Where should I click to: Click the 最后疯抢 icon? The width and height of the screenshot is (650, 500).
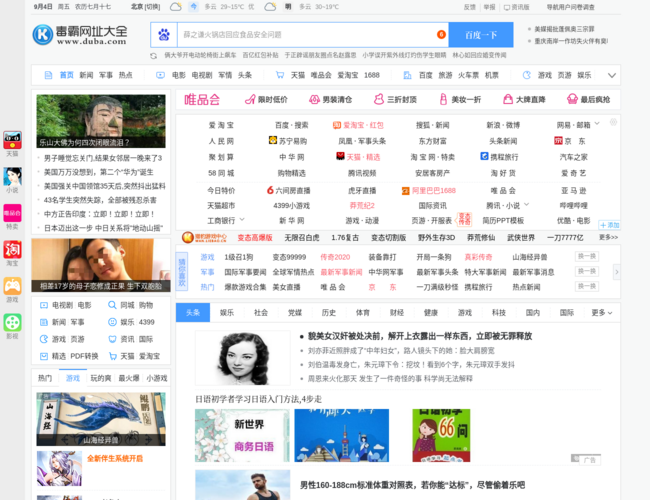click(x=572, y=100)
